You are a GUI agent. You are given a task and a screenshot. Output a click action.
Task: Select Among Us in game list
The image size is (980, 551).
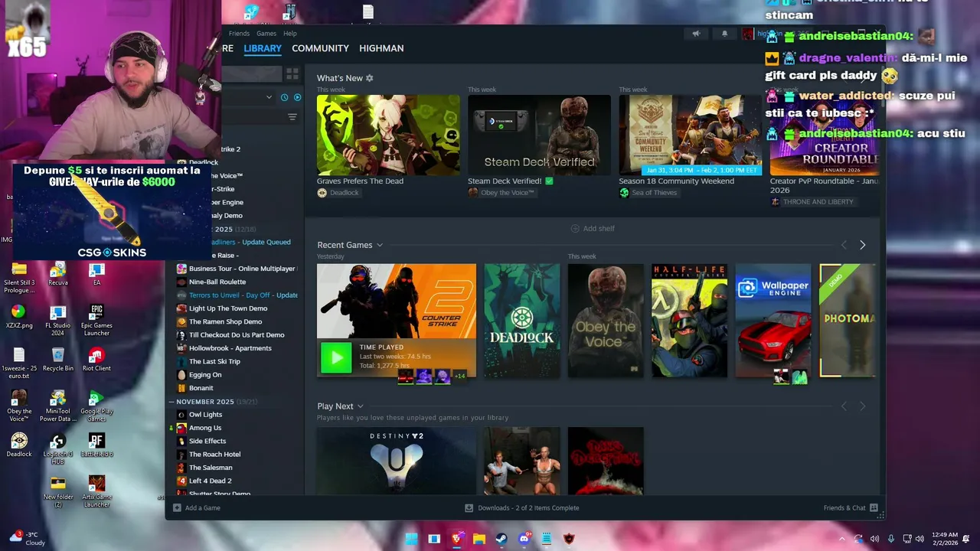click(x=198, y=428)
